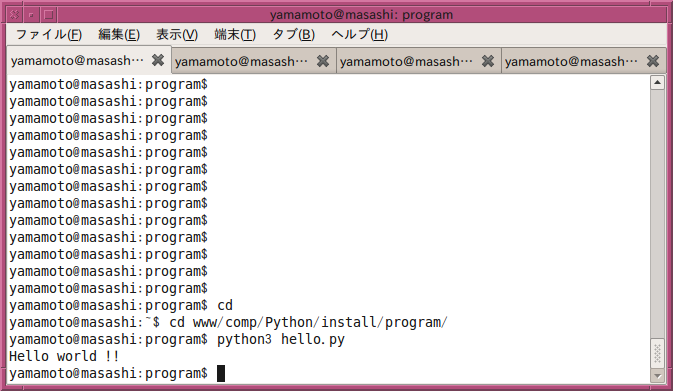673x391 pixels.
Task: Open the タブ(B) menu
Action: tap(294, 34)
